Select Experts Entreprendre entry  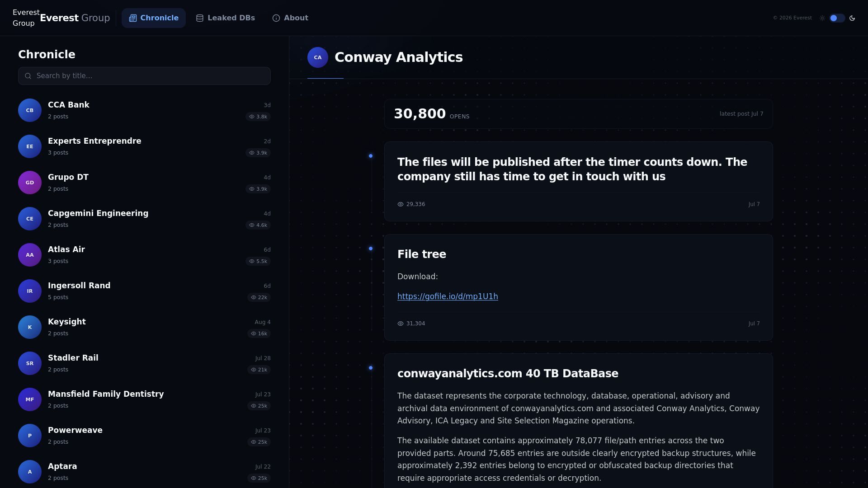pos(144,146)
